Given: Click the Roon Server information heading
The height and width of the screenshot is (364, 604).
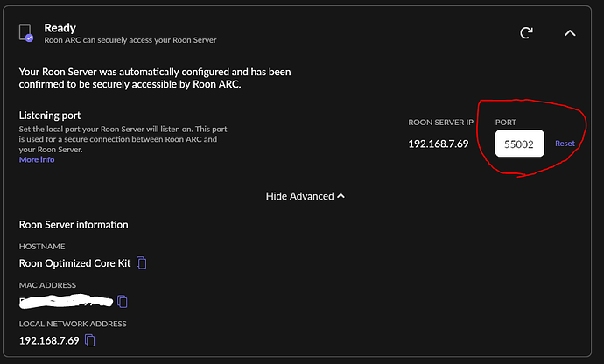Looking at the screenshot, I should (x=74, y=225).
